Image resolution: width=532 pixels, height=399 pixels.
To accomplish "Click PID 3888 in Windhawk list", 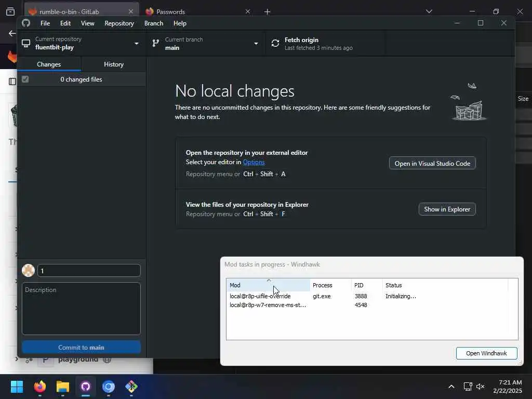I will coord(361,296).
